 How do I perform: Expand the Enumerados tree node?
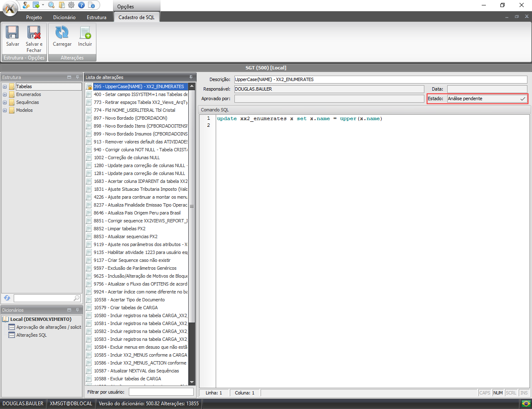pos(5,94)
